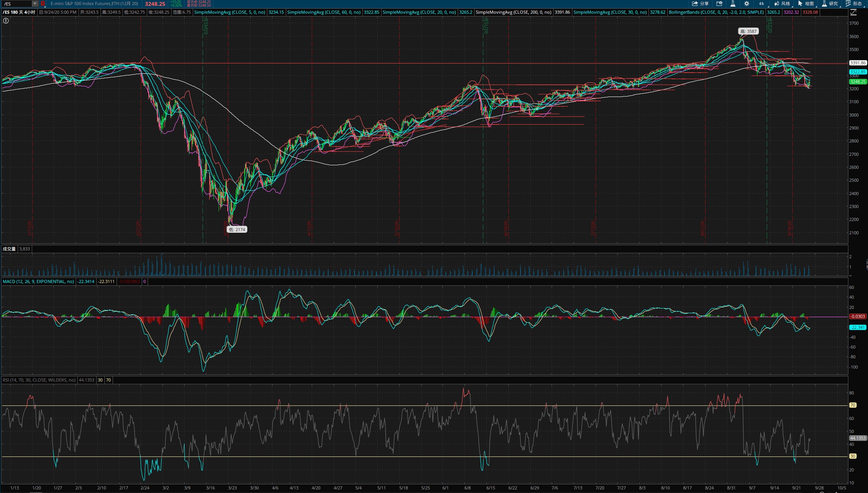The image size is (868, 493).
Task: Select SimpleMovingAvg (CLOSE, 30, 0, no) label
Action: (610, 12)
